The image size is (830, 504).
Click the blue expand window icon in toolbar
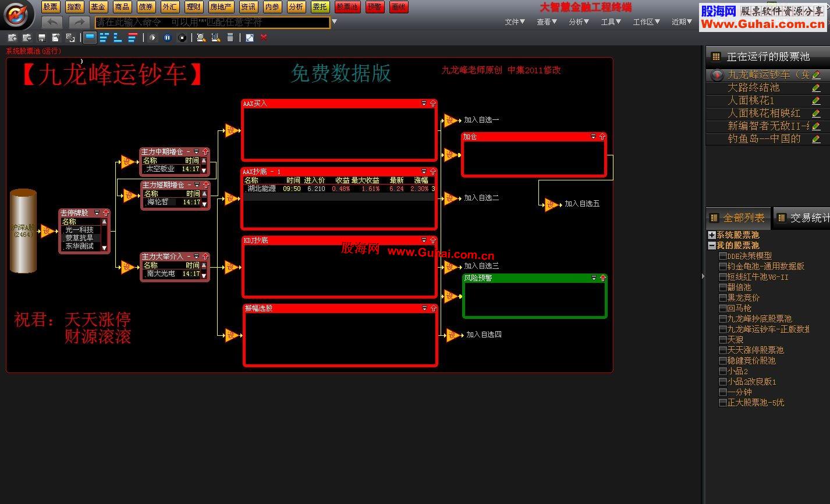click(x=250, y=37)
